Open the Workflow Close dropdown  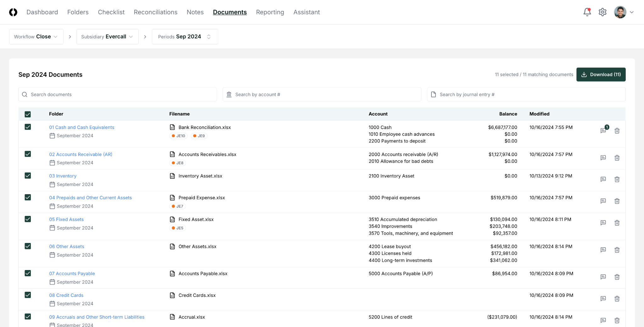[36, 37]
